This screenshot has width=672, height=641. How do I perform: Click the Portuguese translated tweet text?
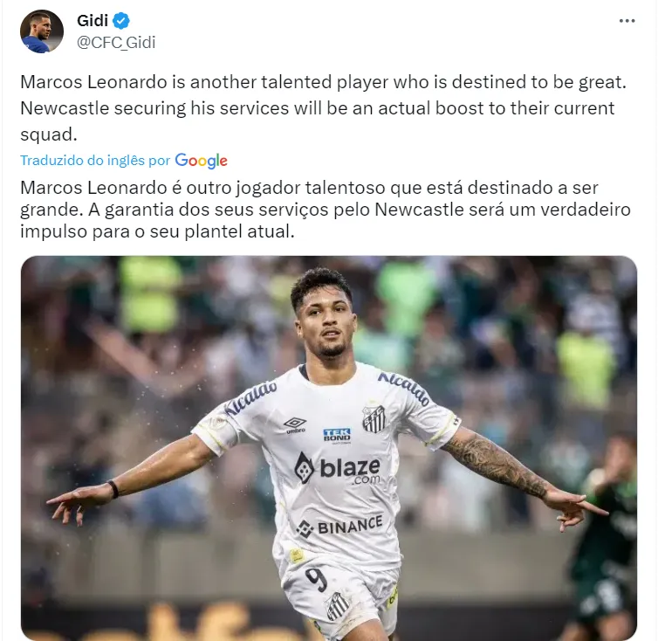326,210
